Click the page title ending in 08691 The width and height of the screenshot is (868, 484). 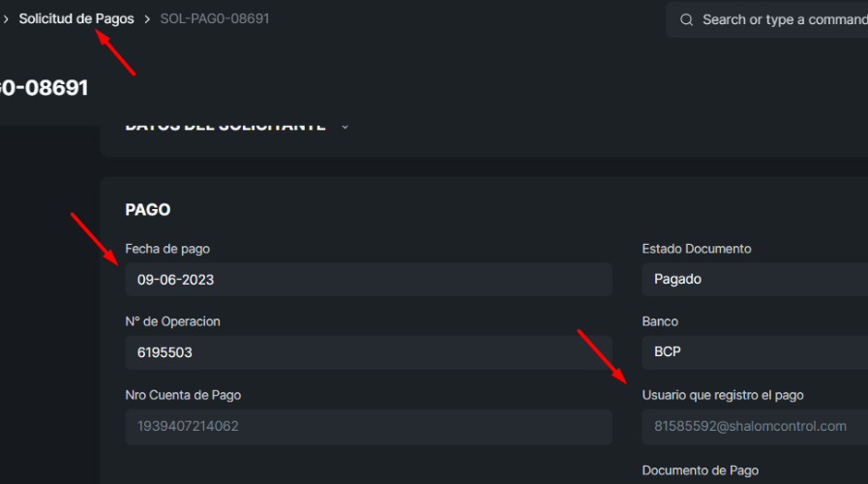[x=45, y=87]
